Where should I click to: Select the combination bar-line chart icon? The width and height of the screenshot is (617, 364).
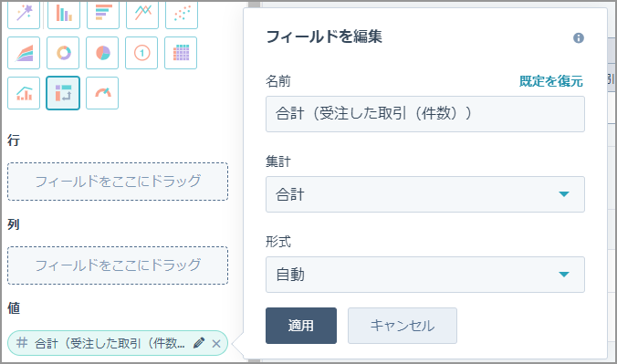[24, 93]
